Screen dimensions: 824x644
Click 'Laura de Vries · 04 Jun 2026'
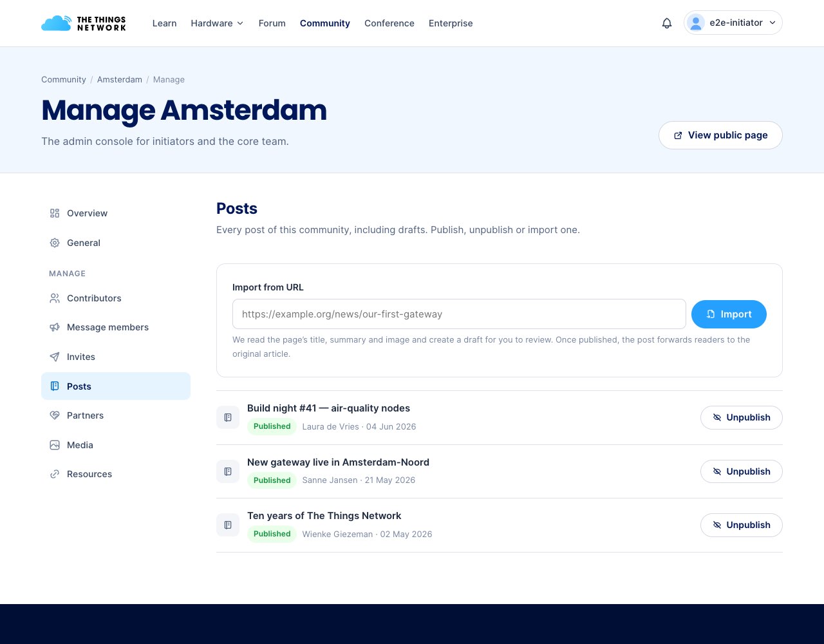pos(359,426)
